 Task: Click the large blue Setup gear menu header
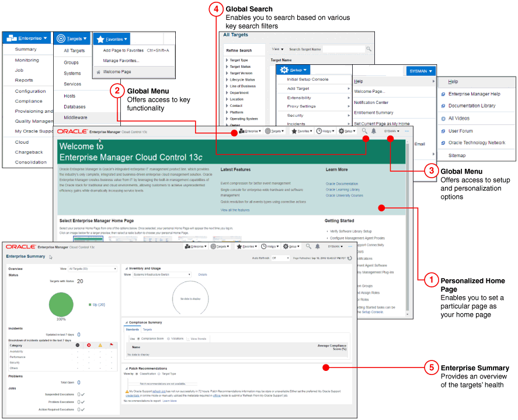[x=293, y=70]
